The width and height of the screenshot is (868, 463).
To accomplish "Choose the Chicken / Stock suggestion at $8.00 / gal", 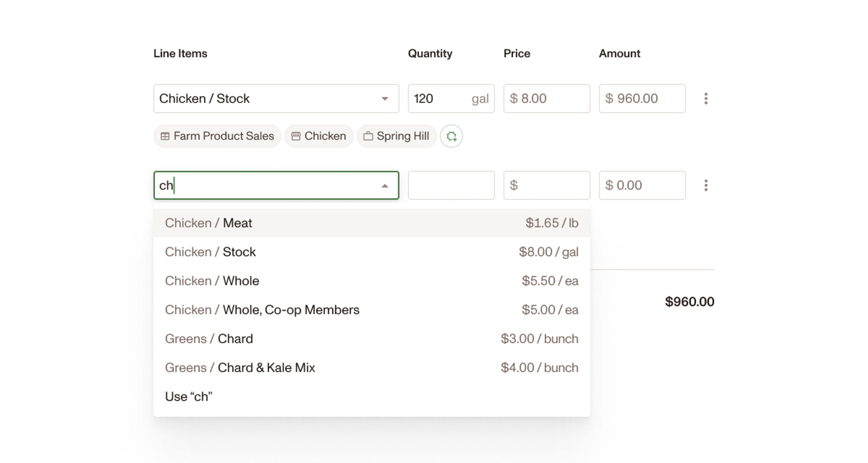I will (371, 252).
